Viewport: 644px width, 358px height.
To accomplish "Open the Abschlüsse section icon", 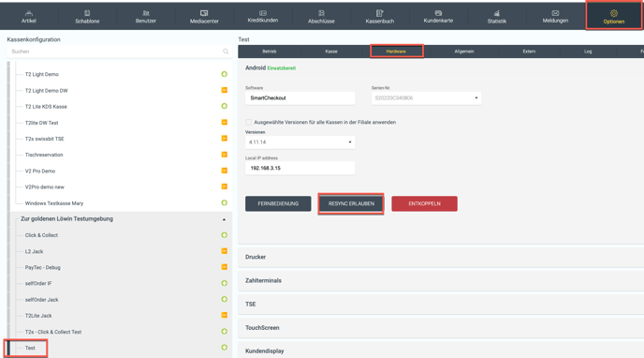I will [x=321, y=13].
